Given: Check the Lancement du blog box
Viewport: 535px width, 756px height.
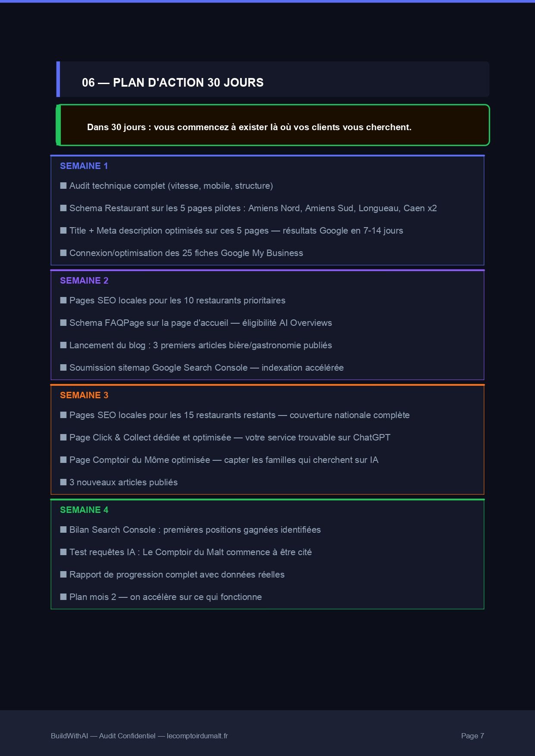Looking at the screenshot, I should pos(63,345).
